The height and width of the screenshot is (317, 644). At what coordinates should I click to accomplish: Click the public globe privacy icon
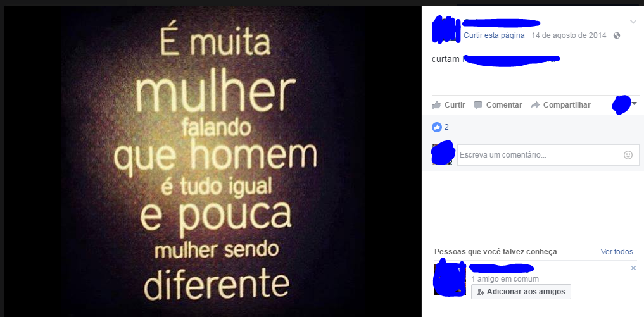[x=617, y=35]
